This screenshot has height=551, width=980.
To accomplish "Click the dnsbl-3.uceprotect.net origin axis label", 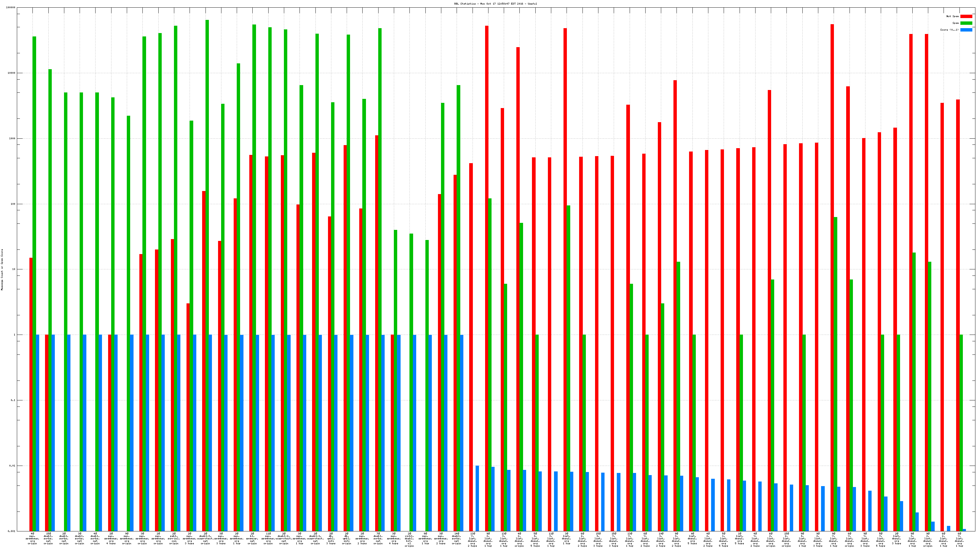I will click(205, 538).
